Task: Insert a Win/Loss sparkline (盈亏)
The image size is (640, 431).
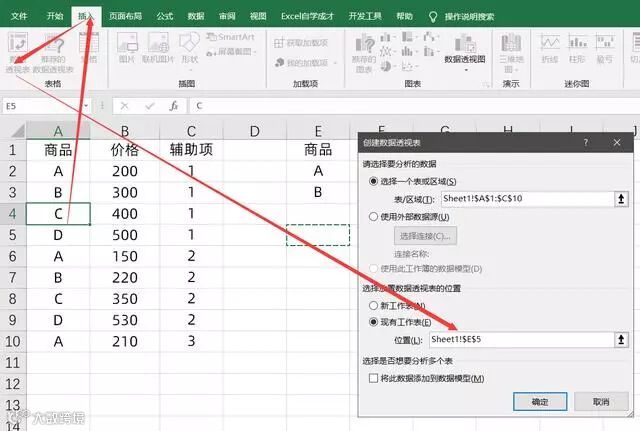Action: (604, 48)
